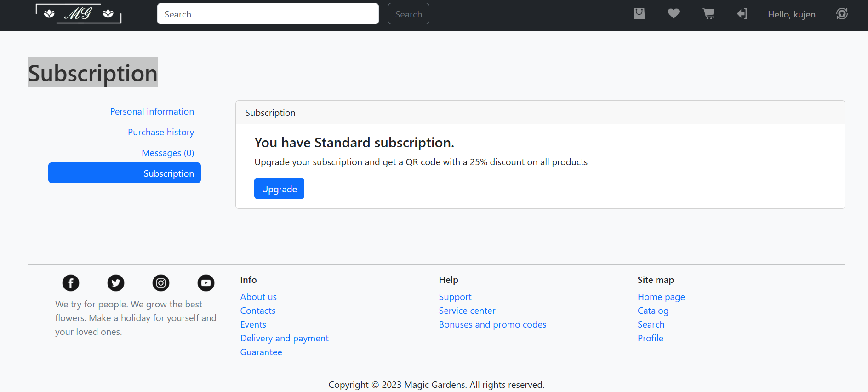Open the Twitter social icon
Image resolution: width=868 pixels, height=392 pixels.
pos(116,283)
